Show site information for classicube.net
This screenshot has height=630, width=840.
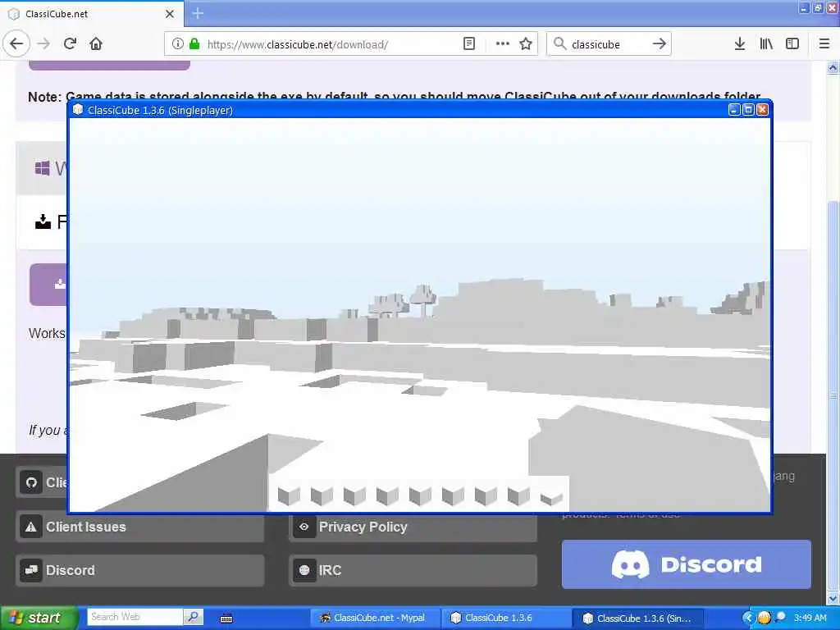coord(177,44)
